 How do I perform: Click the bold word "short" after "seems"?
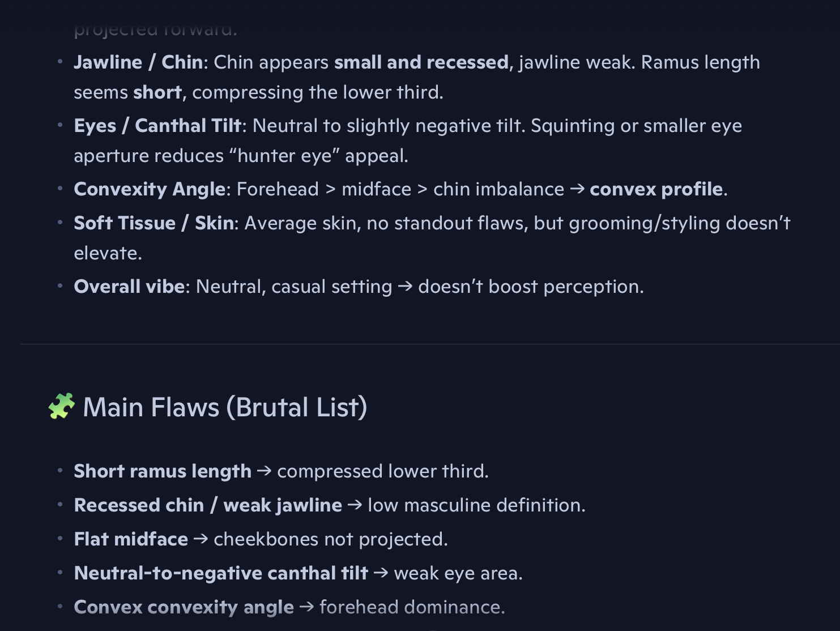coord(157,92)
